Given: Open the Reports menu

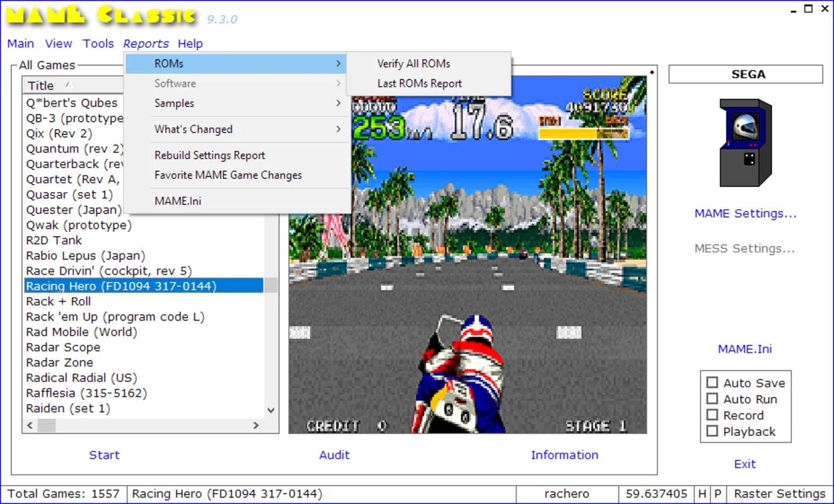Looking at the screenshot, I should [x=146, y=43].
